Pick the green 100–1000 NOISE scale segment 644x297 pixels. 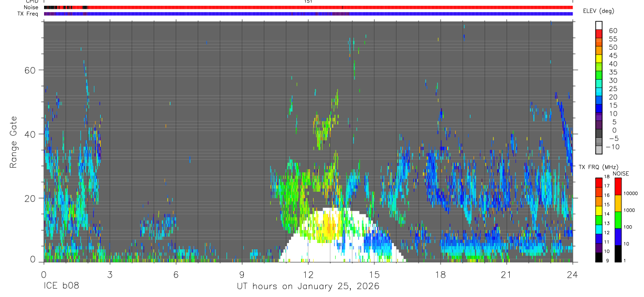618,220
